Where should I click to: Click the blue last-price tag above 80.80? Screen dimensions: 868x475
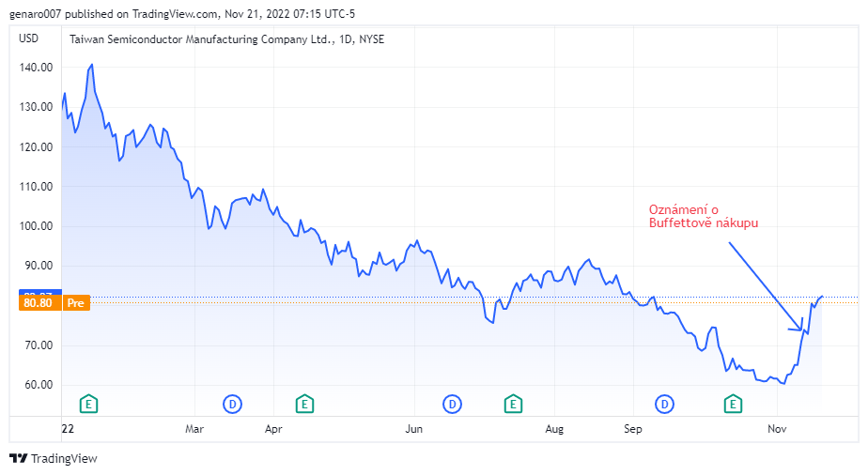coord(39,293)
